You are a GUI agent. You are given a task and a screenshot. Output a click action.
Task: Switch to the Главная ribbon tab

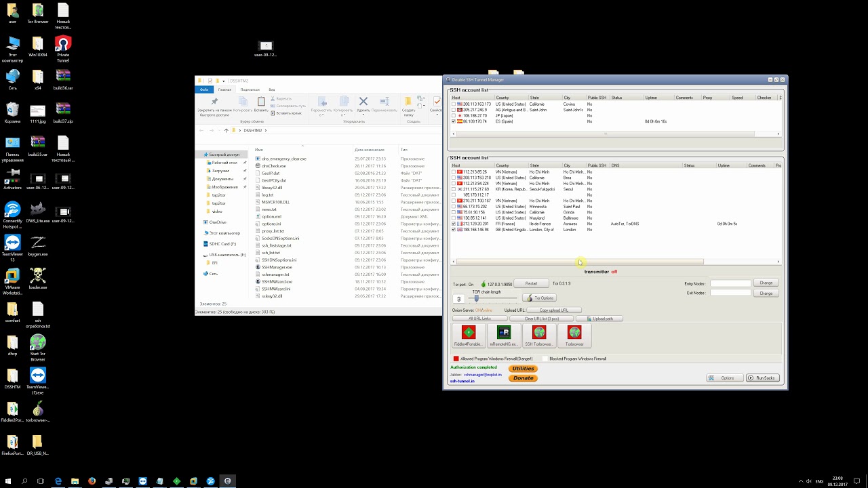pos(224,89)
